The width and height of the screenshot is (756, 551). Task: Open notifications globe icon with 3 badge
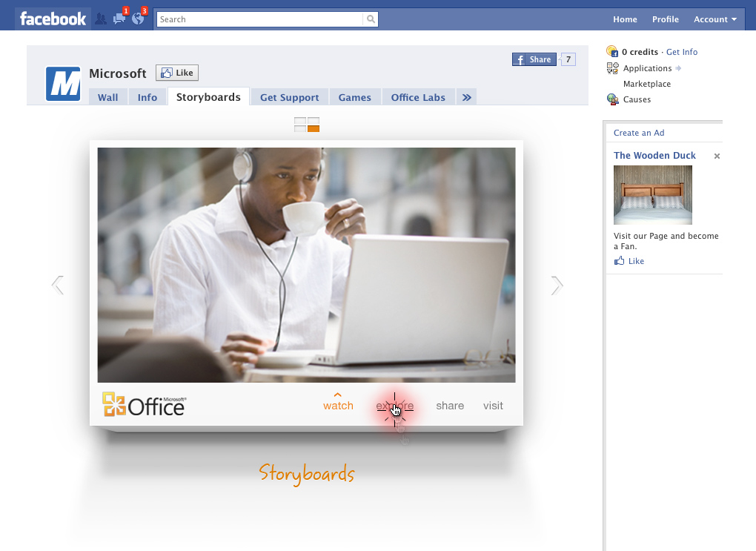[138, 19]
